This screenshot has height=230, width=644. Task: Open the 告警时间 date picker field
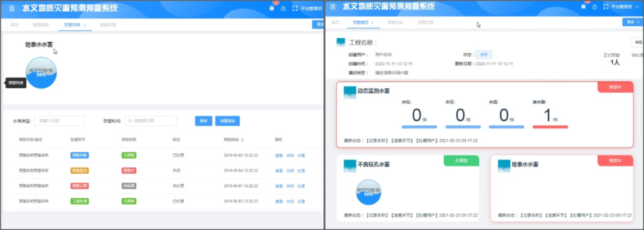(x=151, y=121)
